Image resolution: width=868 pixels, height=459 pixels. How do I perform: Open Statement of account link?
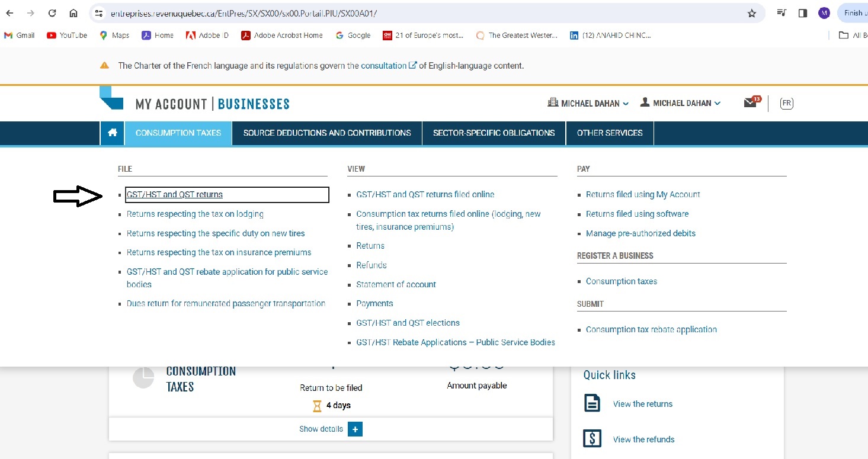396,284
